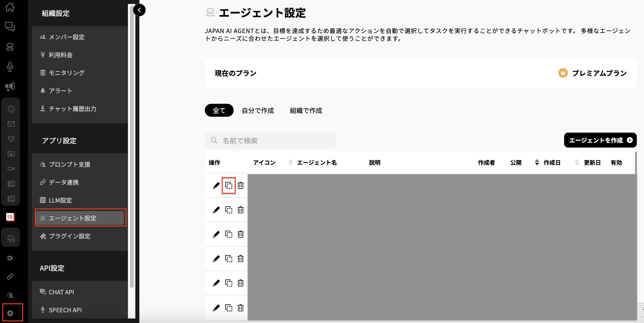The height and width of the screenshot is (323, 644).
Task: Select the microphone icon in the left rail
Action: click(x=10, y=67)
